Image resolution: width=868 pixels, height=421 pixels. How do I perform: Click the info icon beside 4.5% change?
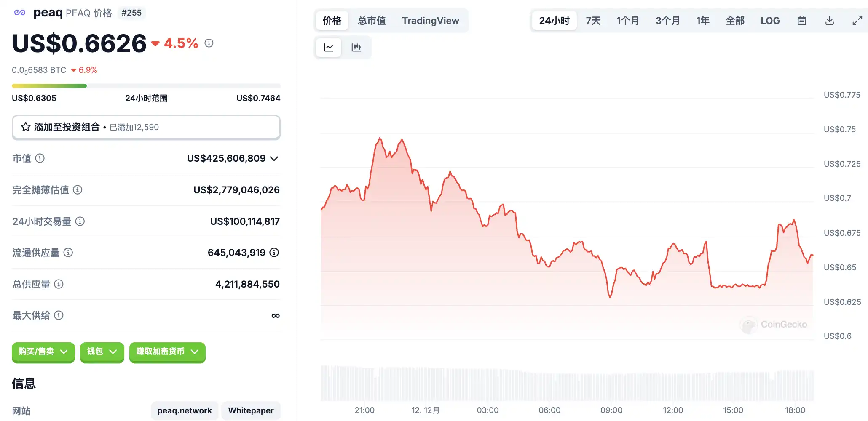pyautogui.click(x=209, y=43)
